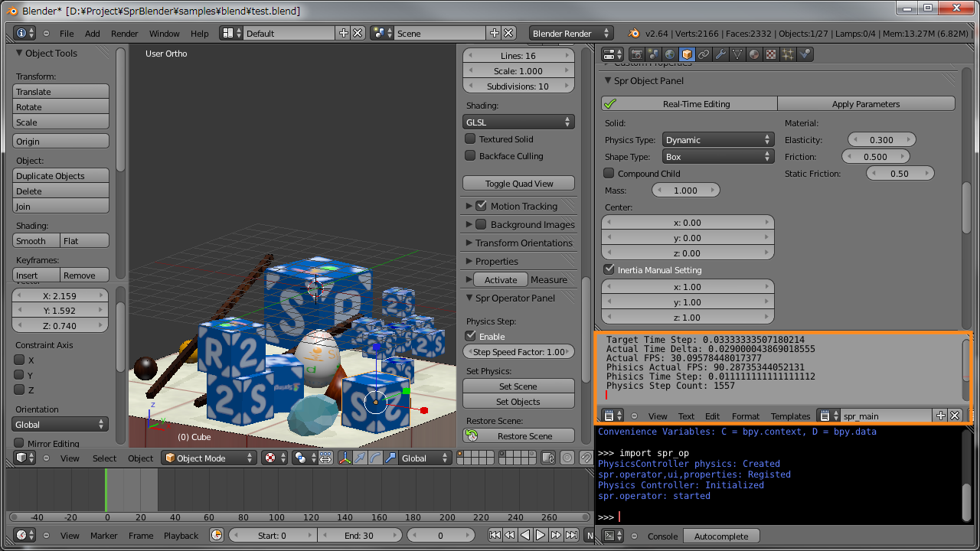Click the Apply Parameters button

(x=866, y=103)
